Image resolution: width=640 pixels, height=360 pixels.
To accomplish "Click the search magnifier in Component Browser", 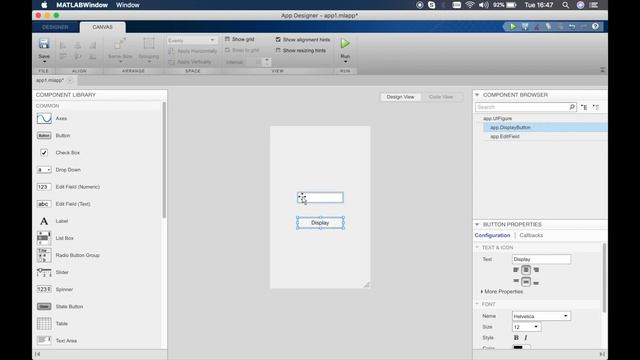I will click(572, 107).
